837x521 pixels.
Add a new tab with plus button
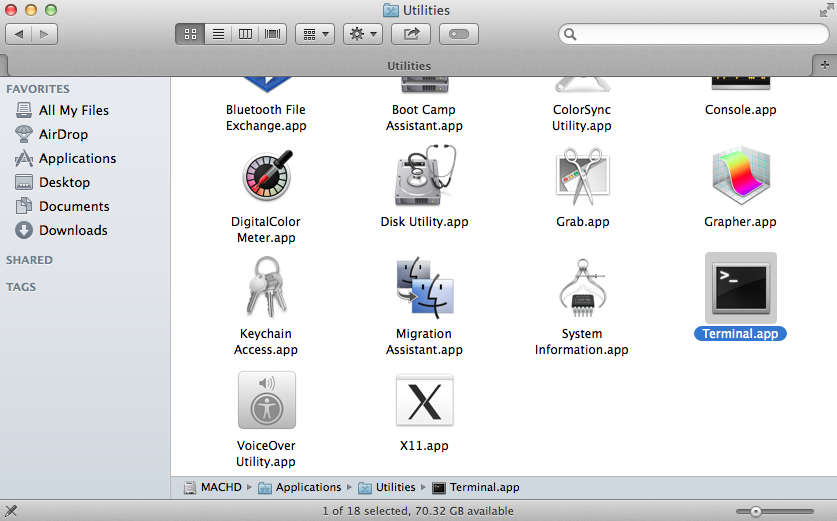coord(825,65)
